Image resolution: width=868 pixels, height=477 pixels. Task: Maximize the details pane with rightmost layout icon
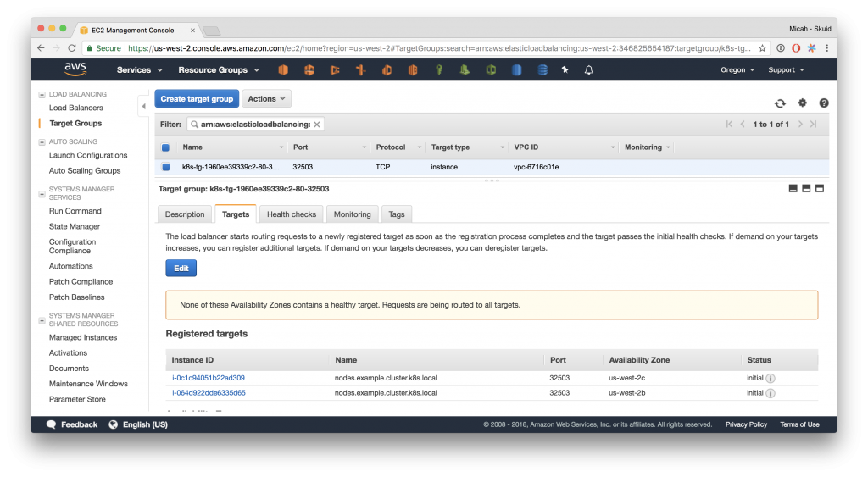click(x=820, y=189)
